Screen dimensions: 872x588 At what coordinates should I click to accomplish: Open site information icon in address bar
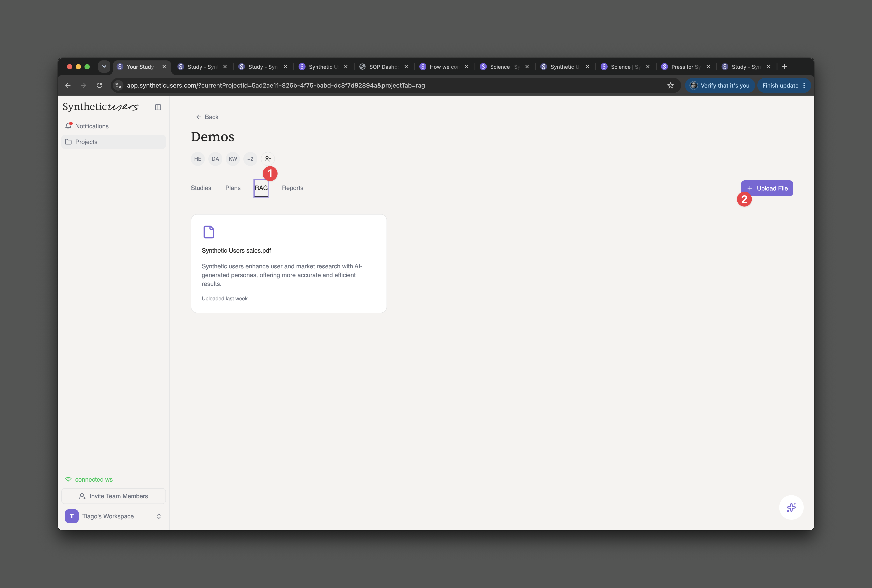pyautogui.click(x=118, y=86)
